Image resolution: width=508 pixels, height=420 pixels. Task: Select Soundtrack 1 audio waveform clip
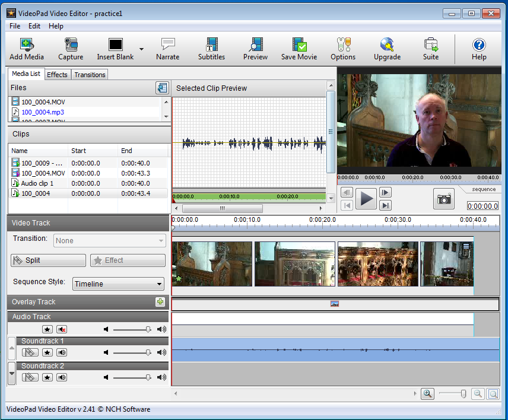(336, 350)
